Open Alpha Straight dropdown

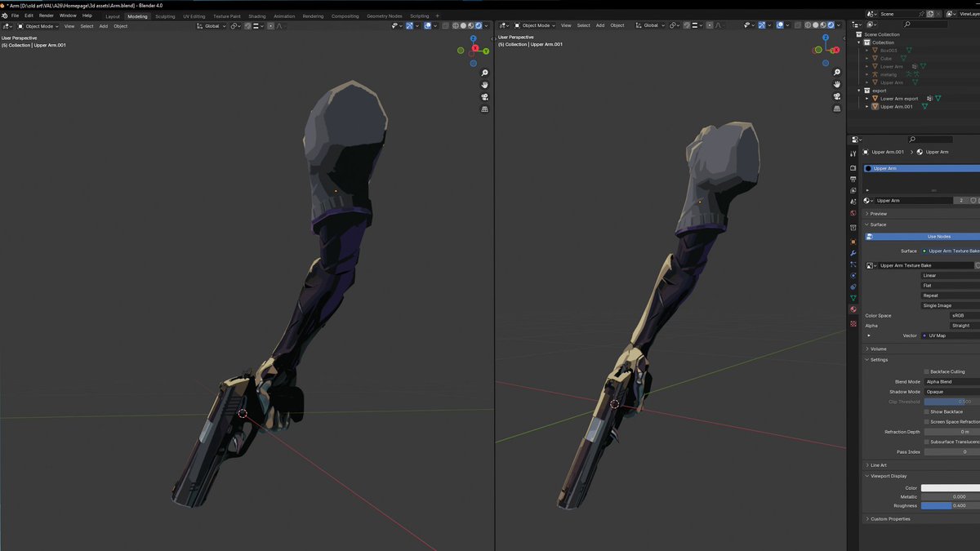[x=965, y=325]
